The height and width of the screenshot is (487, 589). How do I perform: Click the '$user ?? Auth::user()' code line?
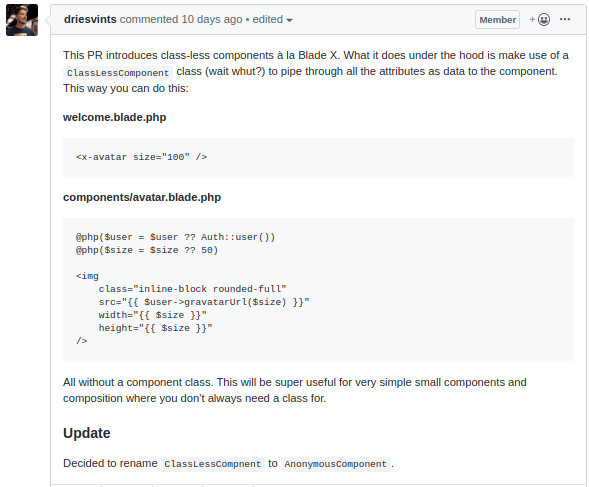[175, 237]
